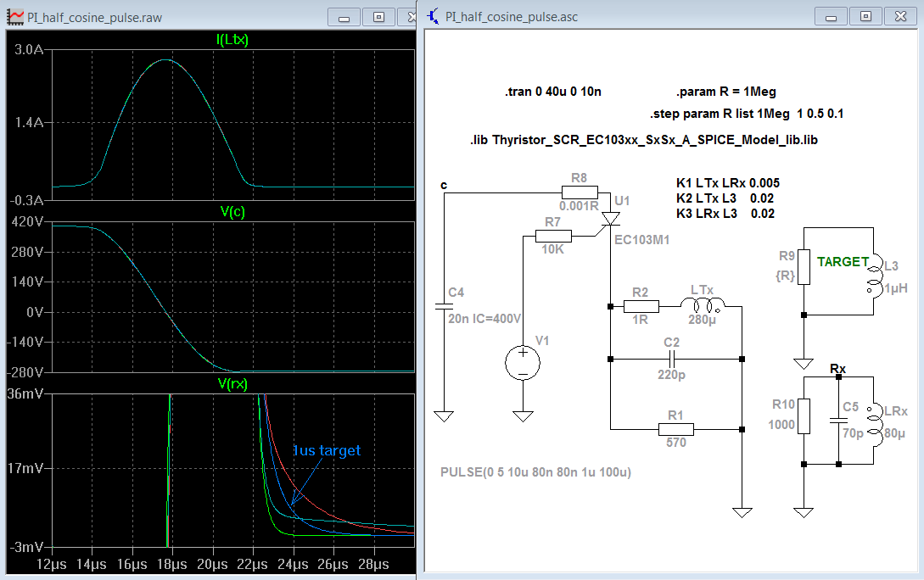Click the ground symbol below R9 target loop

(x=804, y=363)
